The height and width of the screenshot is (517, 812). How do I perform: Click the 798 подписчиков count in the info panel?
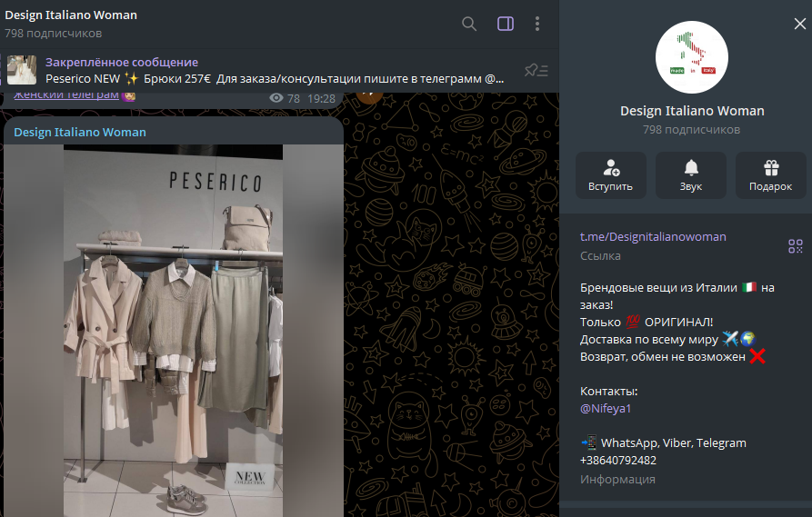click(x=691, y=129)
